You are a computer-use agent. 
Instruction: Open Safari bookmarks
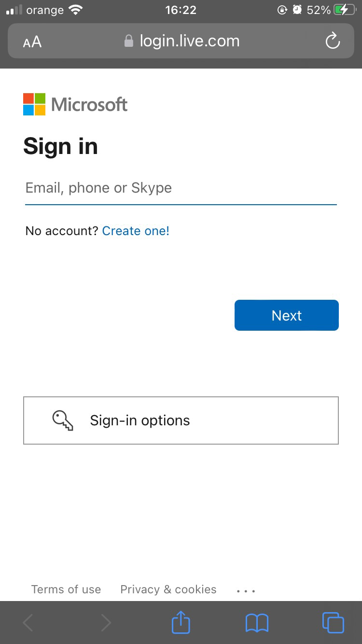coord(257,623)
